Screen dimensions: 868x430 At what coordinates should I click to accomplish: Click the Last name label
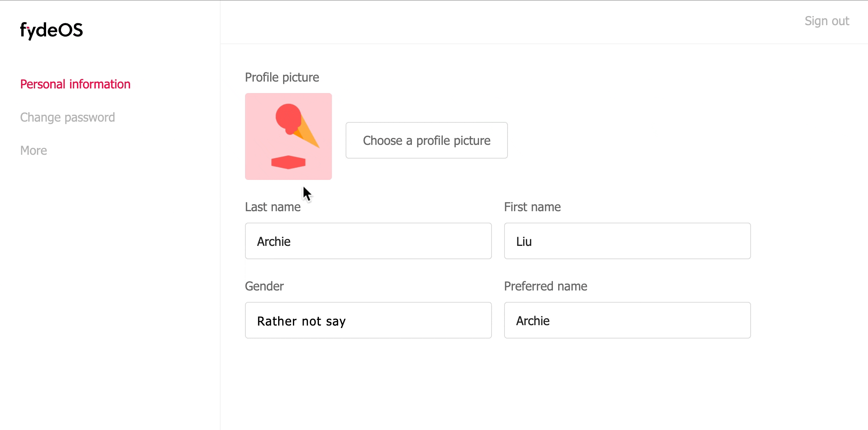(x=273, y=207)
